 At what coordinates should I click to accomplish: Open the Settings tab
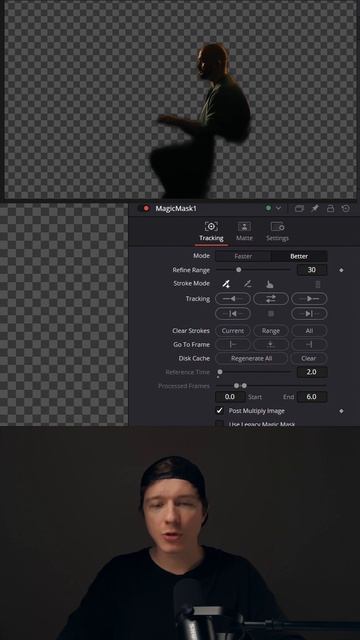pyautogui.click(x=277, y=231)
